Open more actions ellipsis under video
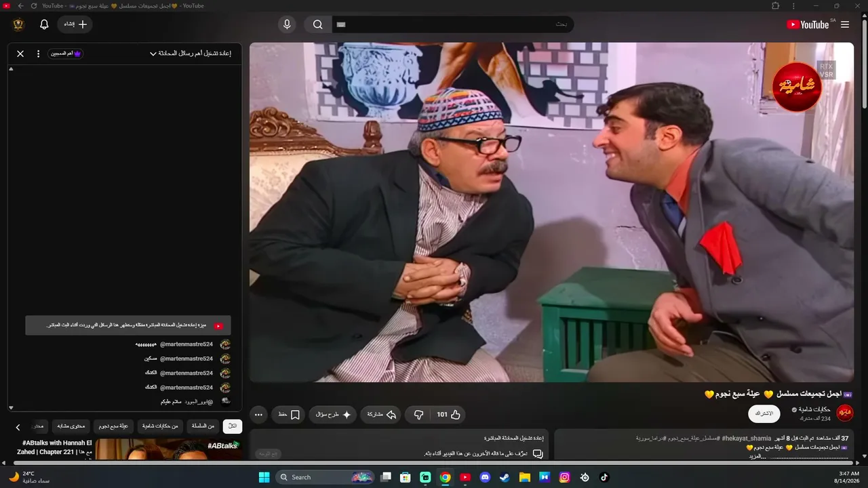 pos(258,414)
